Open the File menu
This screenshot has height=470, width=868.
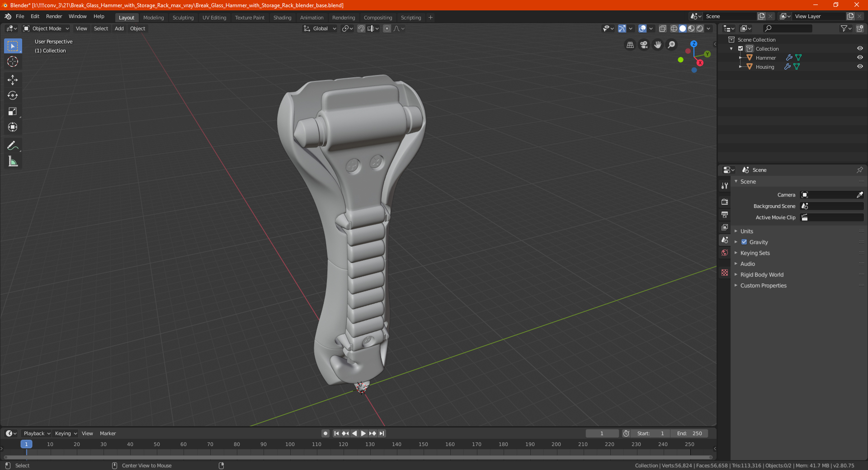20,16
